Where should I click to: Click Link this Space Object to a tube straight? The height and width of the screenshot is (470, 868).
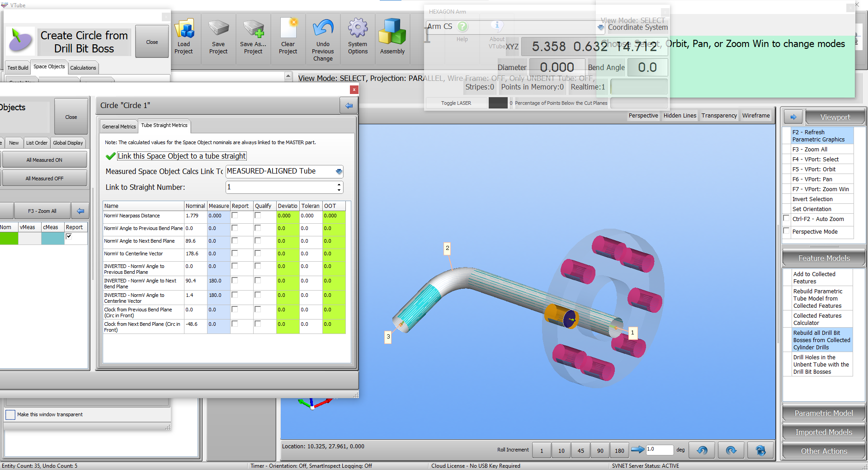pos(182,156)
